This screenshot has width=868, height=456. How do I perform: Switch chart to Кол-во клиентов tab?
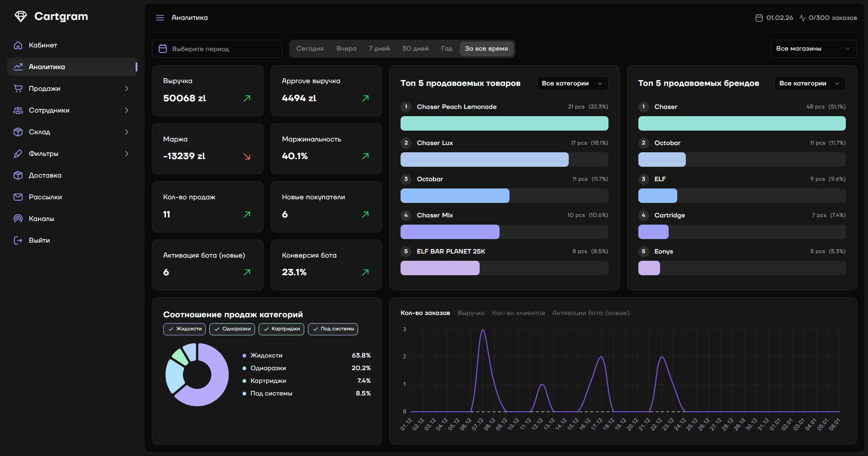519,313
